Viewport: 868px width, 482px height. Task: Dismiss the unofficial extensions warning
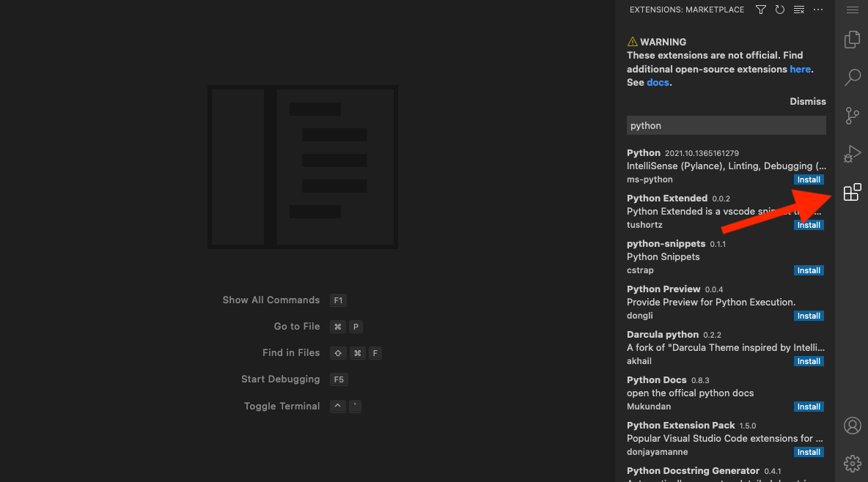click(x=807, y=101)
